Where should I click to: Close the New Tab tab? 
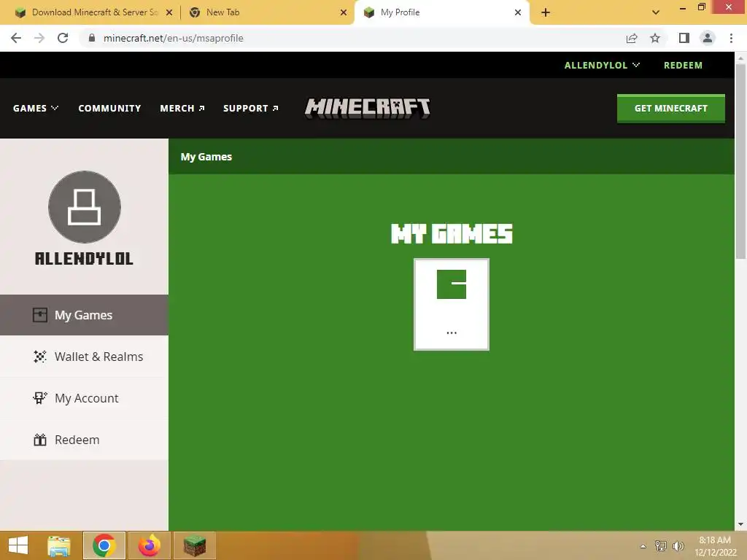[344, 12]
